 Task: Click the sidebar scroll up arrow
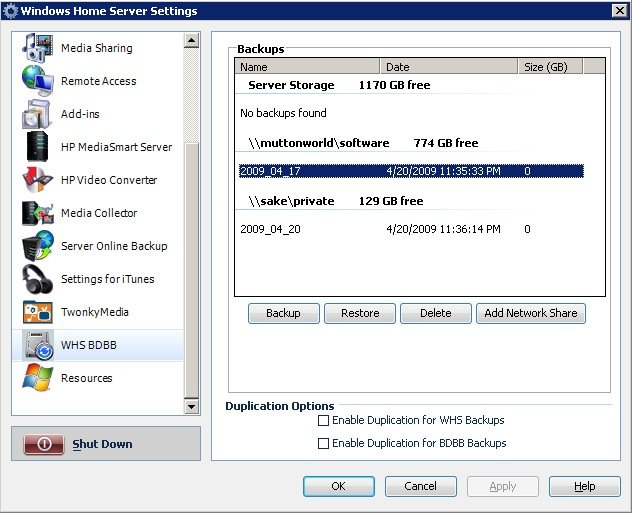(191, 40)
